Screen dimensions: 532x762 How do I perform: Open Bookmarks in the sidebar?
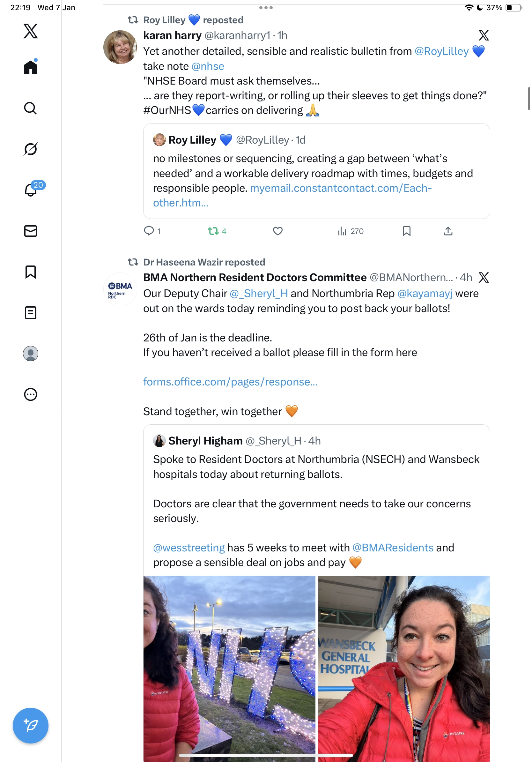pos(31,272)
